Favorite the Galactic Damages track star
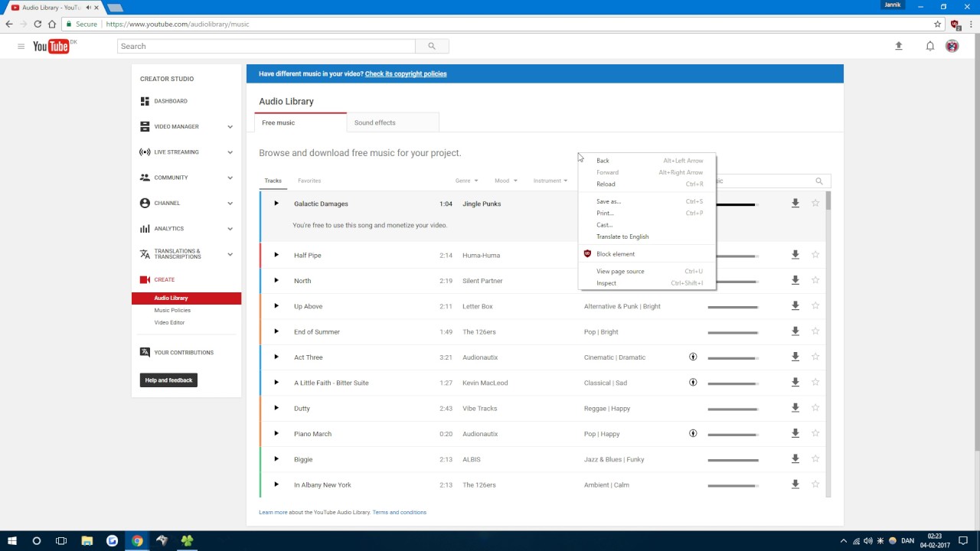Image resolution: width=980 pixels, height=551 pixels. 815,203
